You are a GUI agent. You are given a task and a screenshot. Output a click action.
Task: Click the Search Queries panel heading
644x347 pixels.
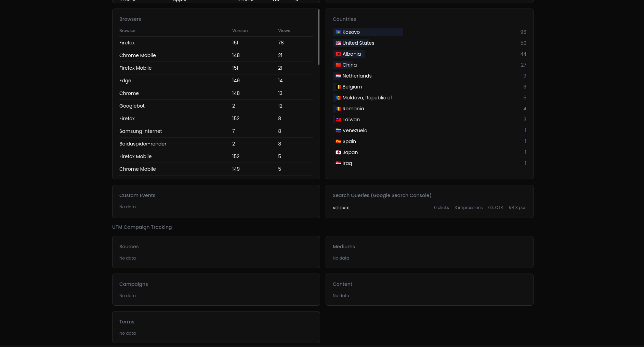pos(382,195)
